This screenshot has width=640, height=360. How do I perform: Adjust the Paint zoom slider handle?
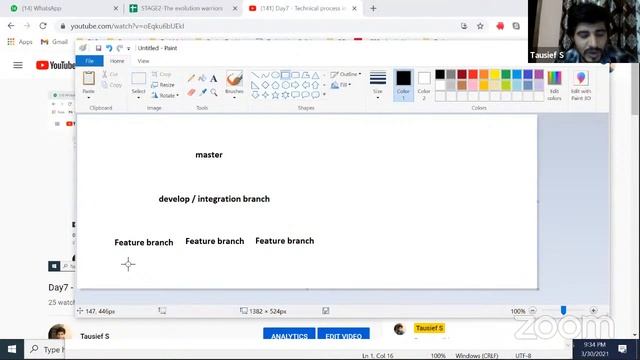[x=563, y=311]
